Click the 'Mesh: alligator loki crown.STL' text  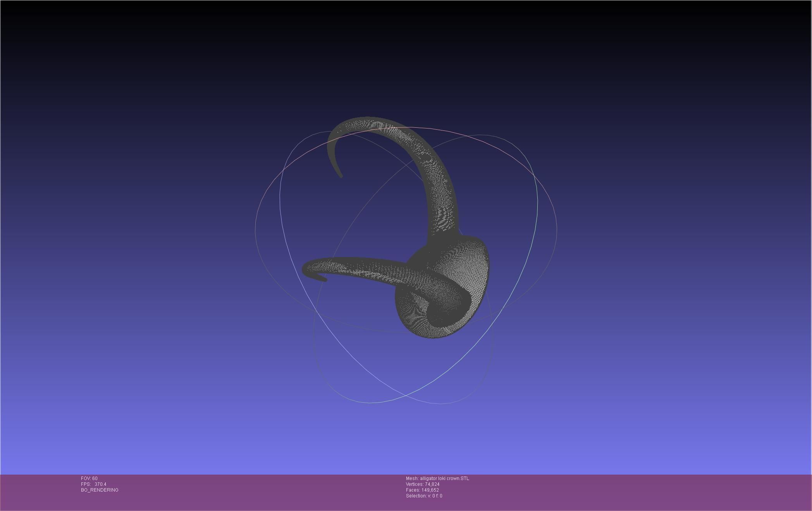click(437, 478)
